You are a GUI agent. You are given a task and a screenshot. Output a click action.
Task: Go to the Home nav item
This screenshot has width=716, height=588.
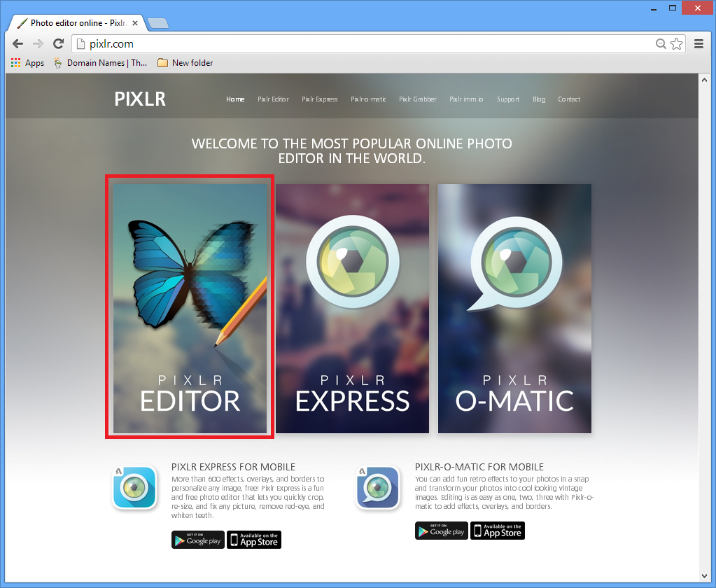(x=235, y=99)
